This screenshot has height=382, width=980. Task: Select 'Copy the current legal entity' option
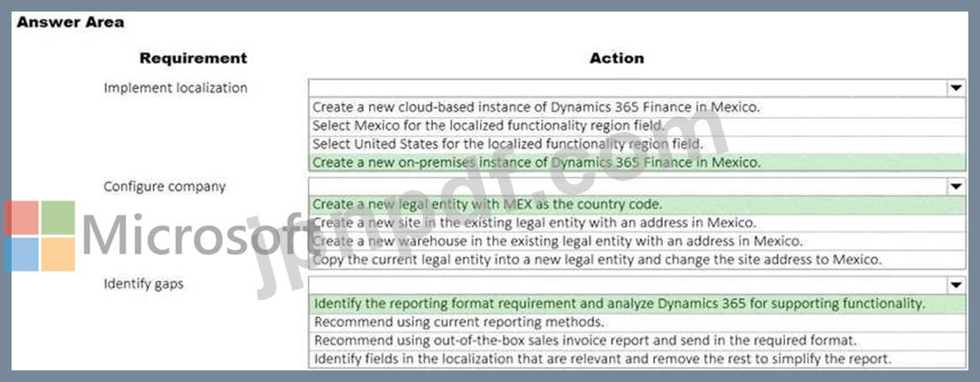click(637, 260)
